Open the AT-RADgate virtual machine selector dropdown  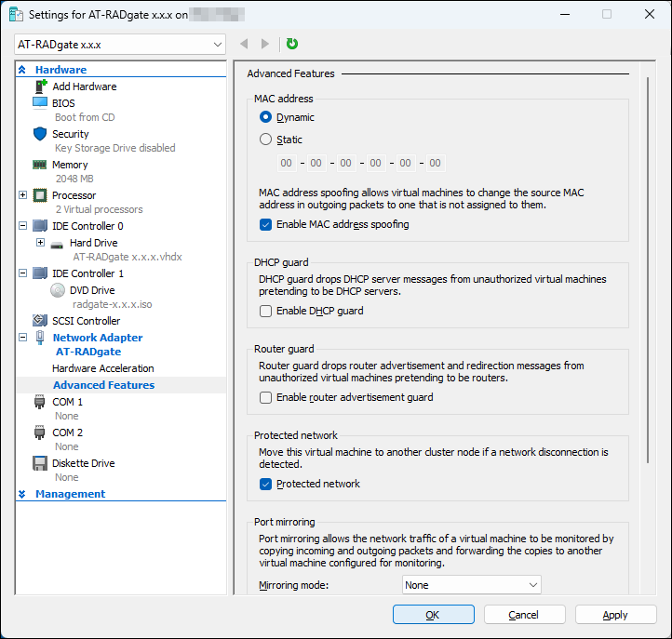(121, 45)
